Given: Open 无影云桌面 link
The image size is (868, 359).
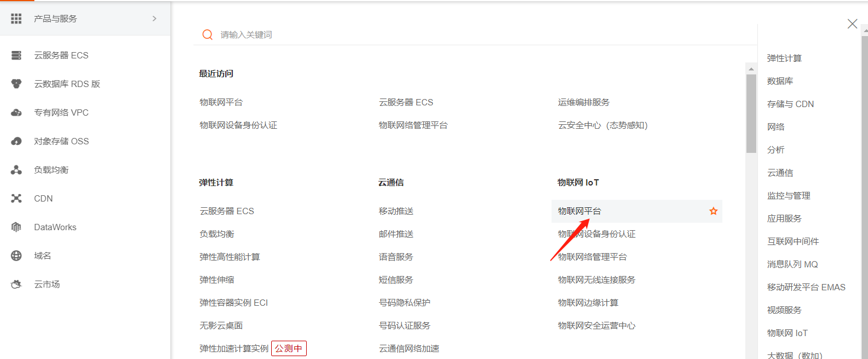Looking at the screenshot, I should [x=221, y=326].
